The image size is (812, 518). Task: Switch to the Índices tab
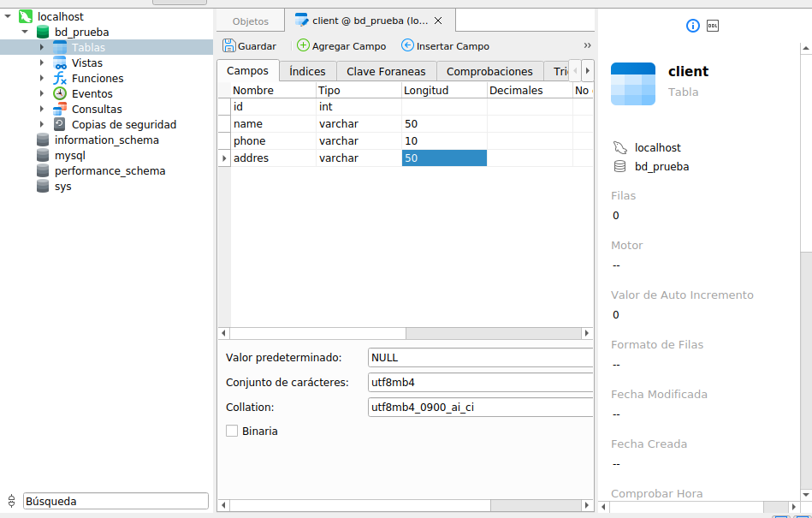click(307, 71)
